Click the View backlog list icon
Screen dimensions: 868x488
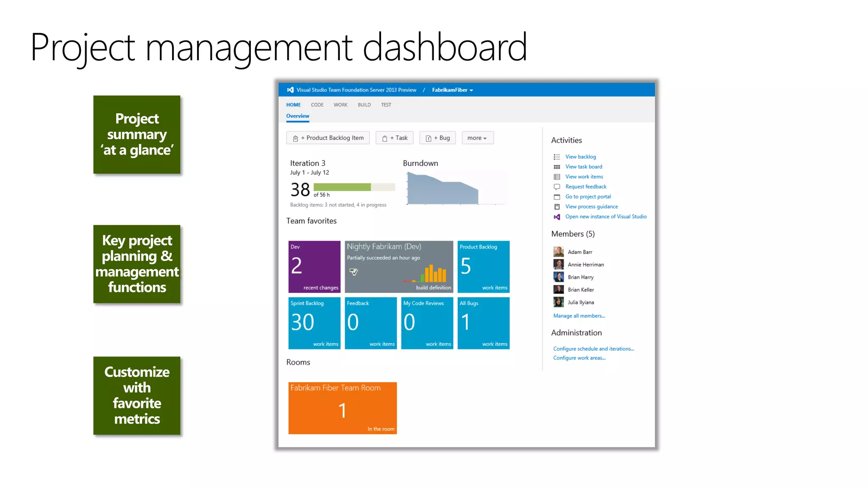557,157
